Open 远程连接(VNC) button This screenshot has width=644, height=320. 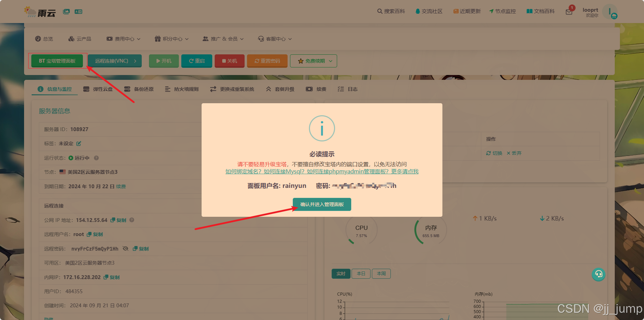(x=115, y=61)
